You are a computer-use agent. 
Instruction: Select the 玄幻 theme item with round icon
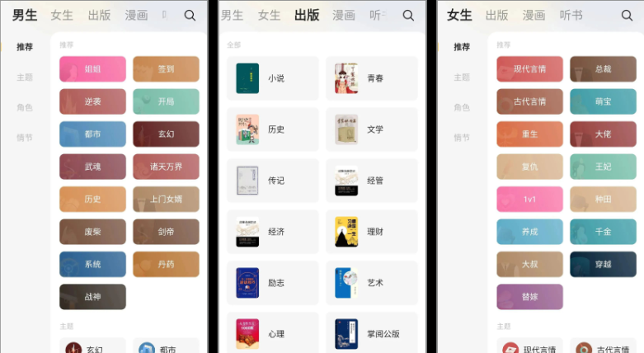pyautogui.click(x=93, y=346)
